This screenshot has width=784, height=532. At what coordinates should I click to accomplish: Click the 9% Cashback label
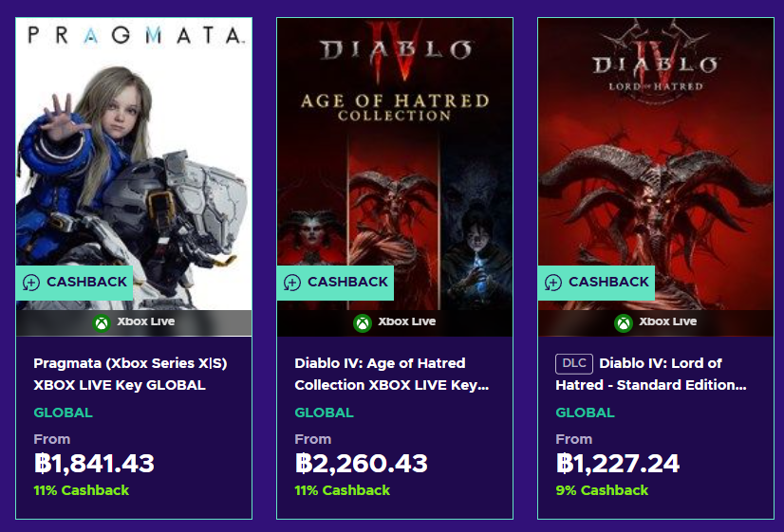602,490
